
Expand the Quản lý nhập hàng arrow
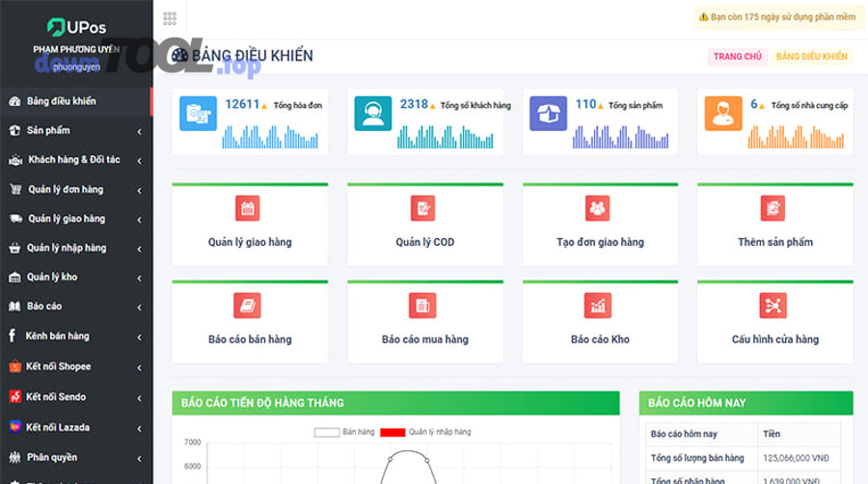point(140,249)
